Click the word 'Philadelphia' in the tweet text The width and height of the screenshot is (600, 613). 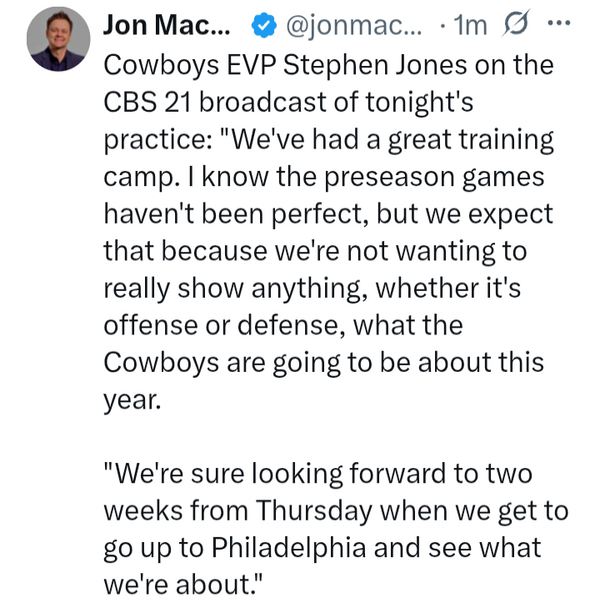[x=289, y=548]
